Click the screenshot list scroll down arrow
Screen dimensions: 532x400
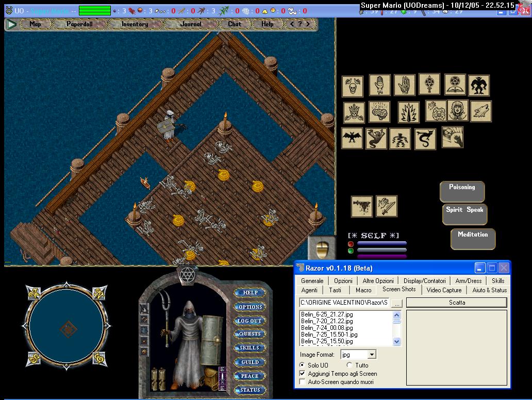[396, 341]
